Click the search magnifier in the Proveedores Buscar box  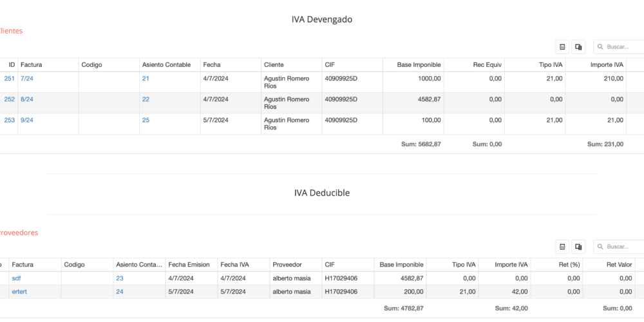[601, 247]
